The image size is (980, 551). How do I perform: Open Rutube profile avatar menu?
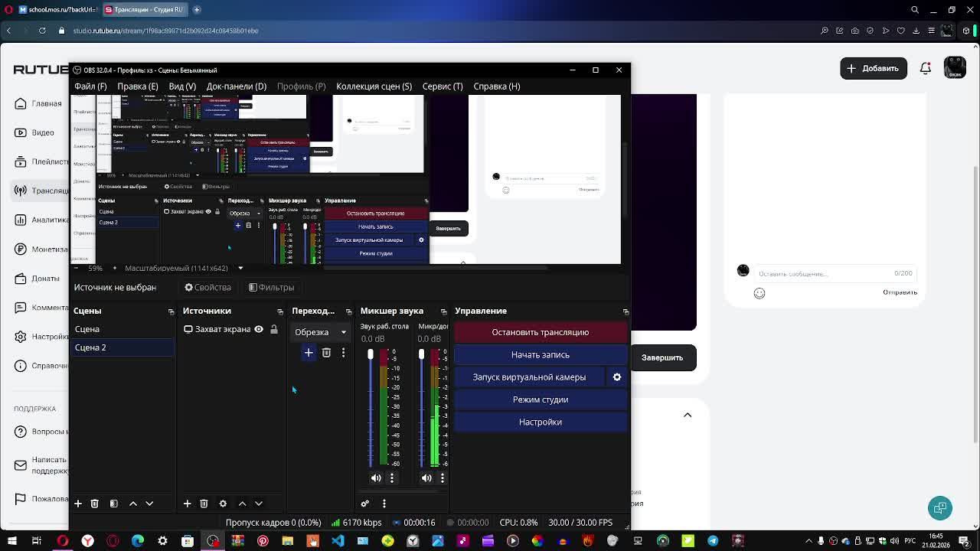(x=955, y=68)
